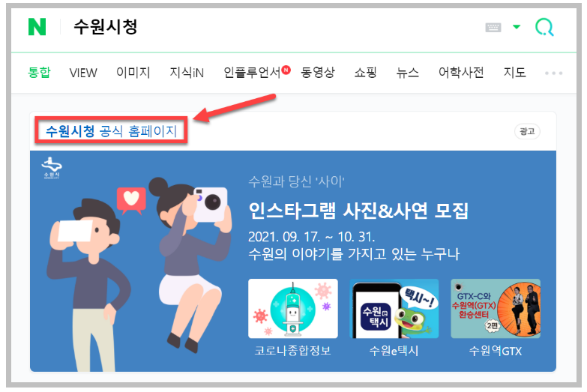Go to the 지식iN tab

(187, 72)
